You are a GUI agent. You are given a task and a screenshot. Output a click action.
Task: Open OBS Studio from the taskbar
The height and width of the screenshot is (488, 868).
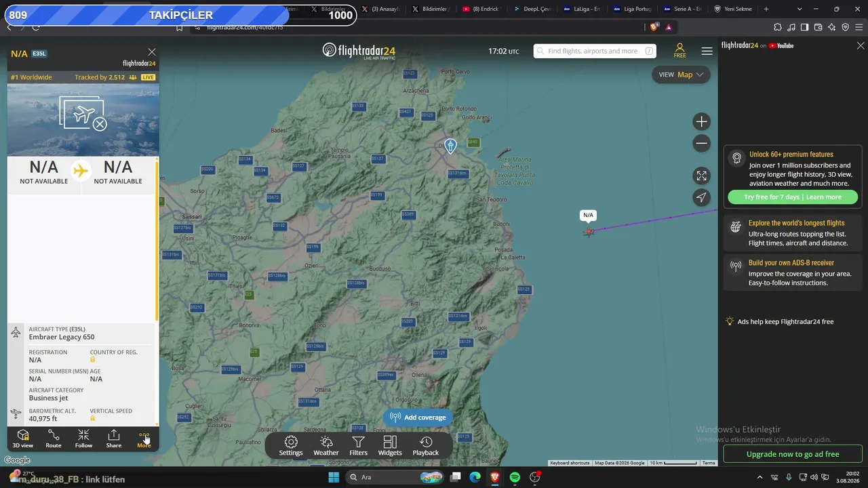point(535,477)
